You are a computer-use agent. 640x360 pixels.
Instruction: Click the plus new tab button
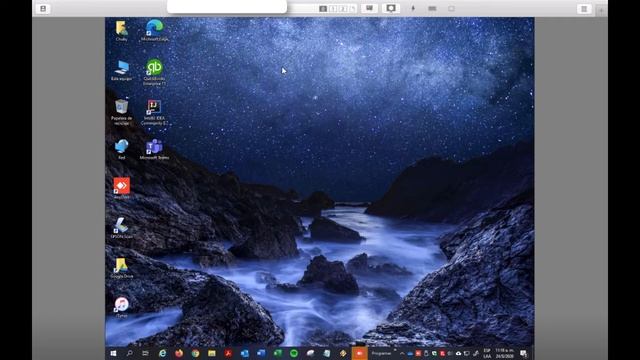(x=601, y=11)
